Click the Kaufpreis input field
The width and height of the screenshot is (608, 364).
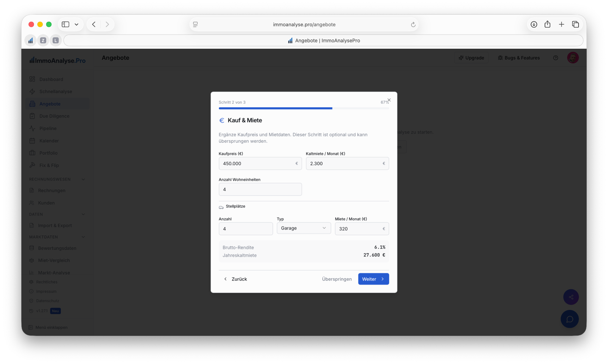[x=260, y=163]
